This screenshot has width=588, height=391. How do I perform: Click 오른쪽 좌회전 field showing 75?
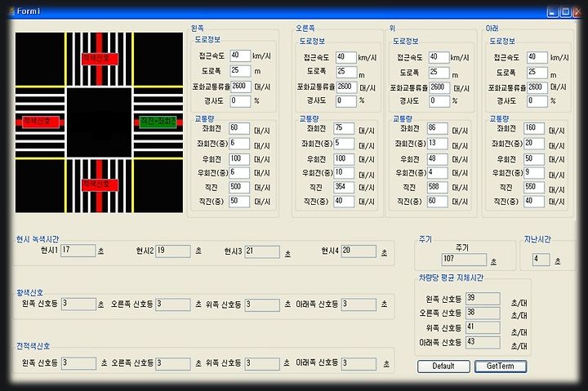(344, 128)
